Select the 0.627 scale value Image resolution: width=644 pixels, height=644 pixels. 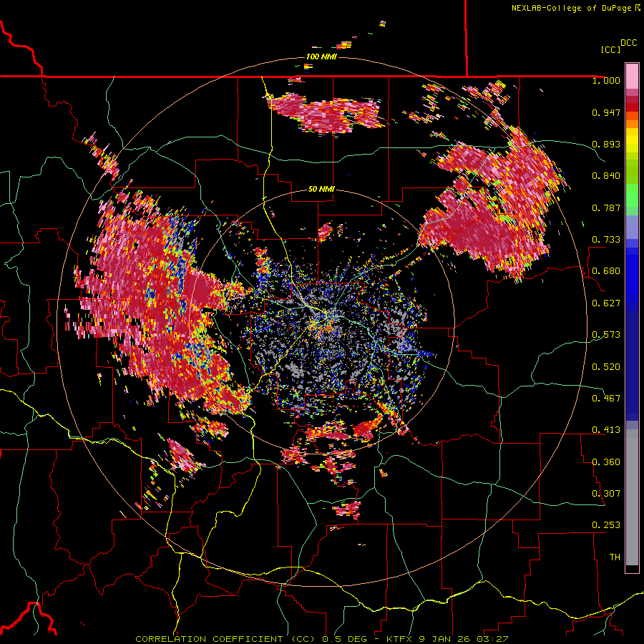(x=606, y=303)
